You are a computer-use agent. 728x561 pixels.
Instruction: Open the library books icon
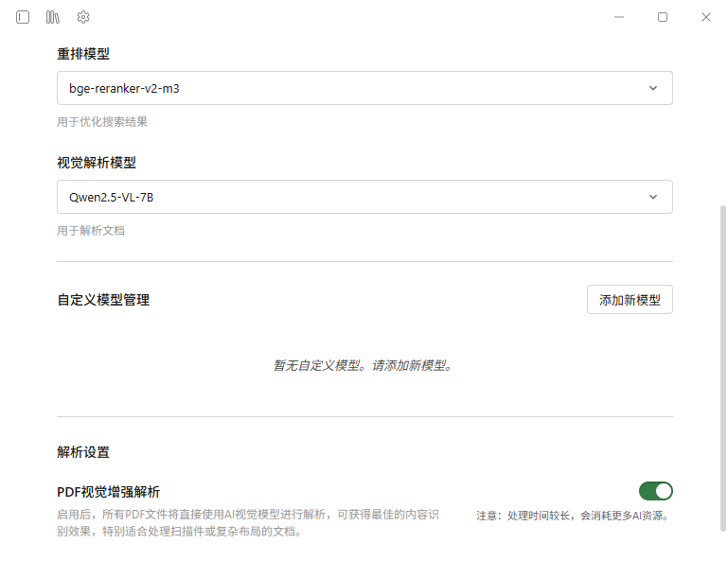tap(53, 17)
